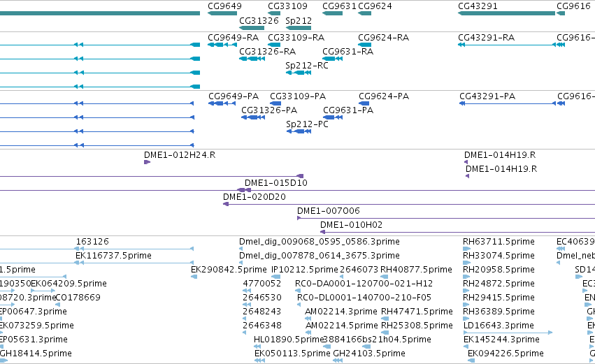Click EST 2646530
The width and height of the screenshot is (595, 364).
click(x=261, y=298)
